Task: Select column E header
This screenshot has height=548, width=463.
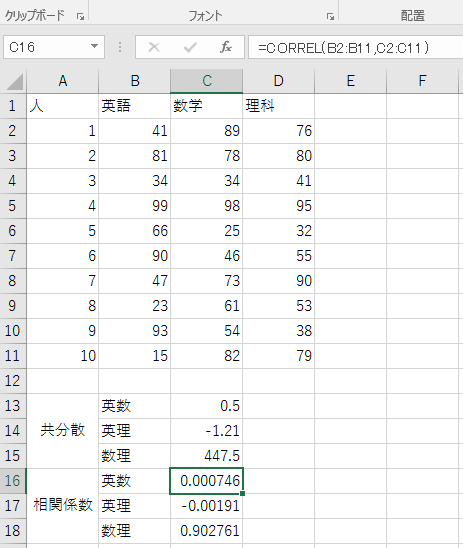Action: [x=350, y=81]
